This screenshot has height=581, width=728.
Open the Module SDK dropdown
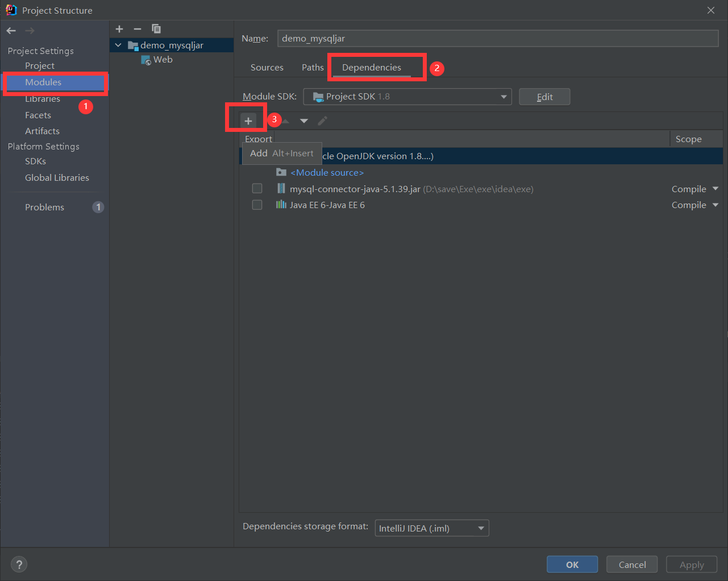tap(407, 97)
